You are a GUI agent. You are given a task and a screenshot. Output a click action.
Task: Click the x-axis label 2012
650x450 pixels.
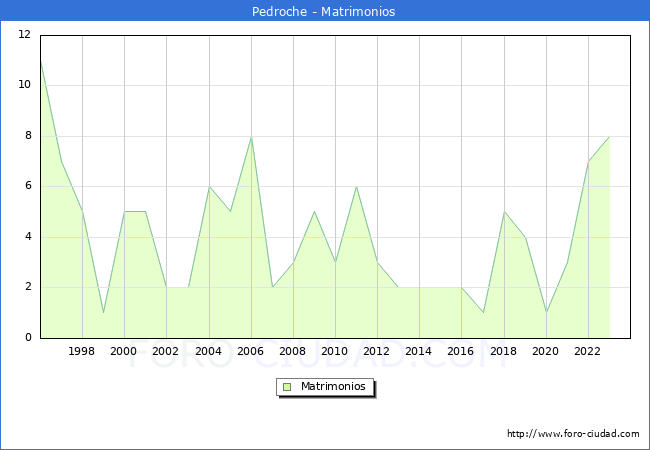pos(377,351)
